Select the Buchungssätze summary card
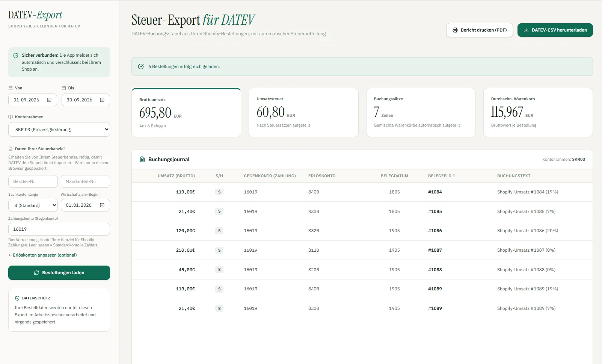602x364 pixels. [421, 113]
